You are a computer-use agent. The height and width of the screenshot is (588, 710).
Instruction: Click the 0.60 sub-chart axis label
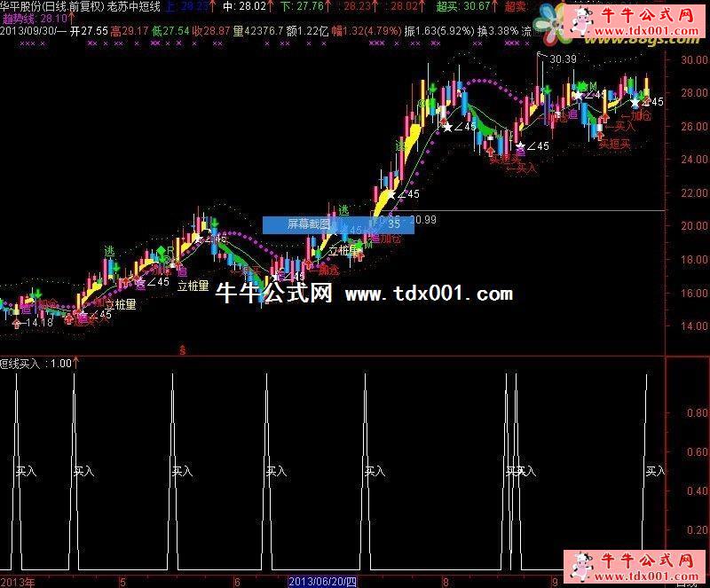(698, 451)
